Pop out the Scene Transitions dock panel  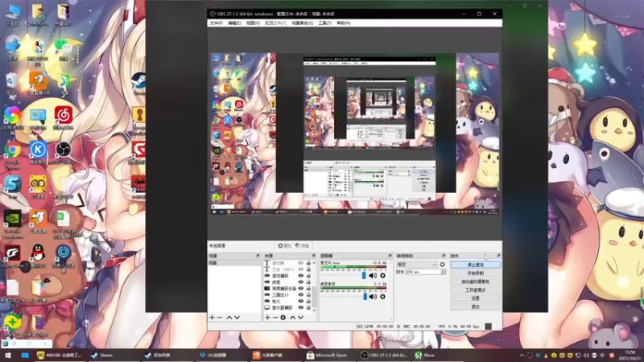[x=444, y=256]
